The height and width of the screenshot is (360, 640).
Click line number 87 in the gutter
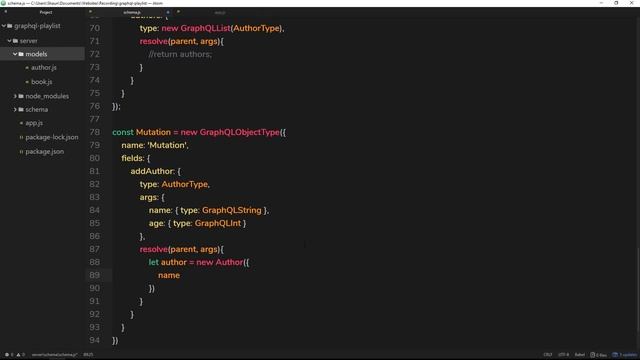coord(94,249)
